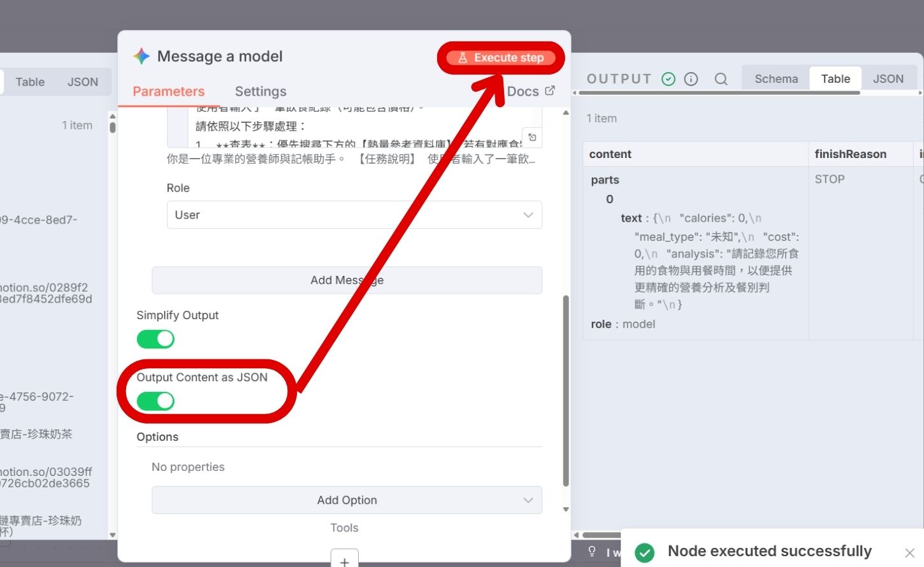924x567 pixels.
Task: Collapse the 'parts' row in the output table
Action: click(x=605, y=180)
